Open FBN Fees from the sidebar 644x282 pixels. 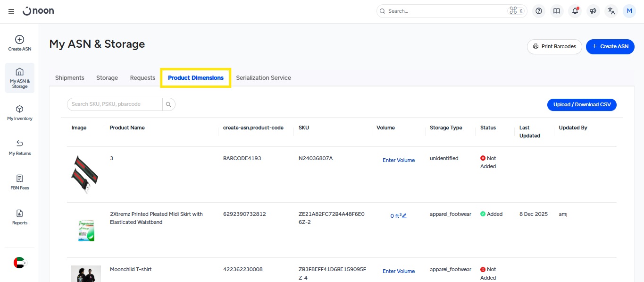coord(20,182)
